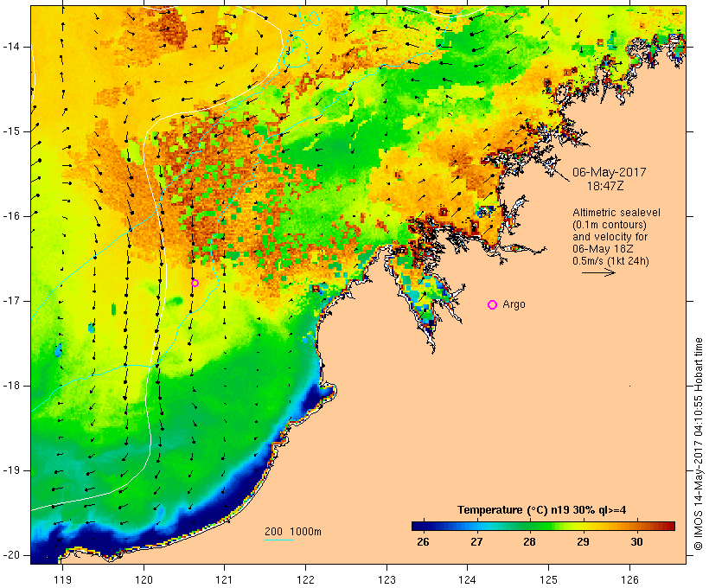This screenshot has width=709, height=588.
Task: Click the longitude label 124
Action: click(x=468, y=579)
